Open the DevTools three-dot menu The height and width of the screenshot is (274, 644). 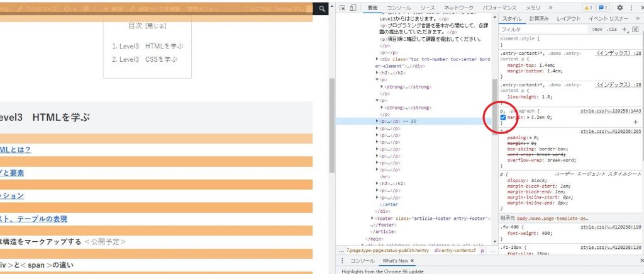click(x=631, y=8)
